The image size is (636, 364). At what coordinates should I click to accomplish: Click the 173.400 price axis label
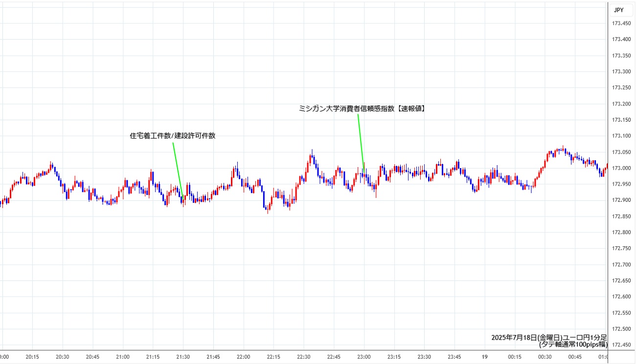[x=621, y=40]
